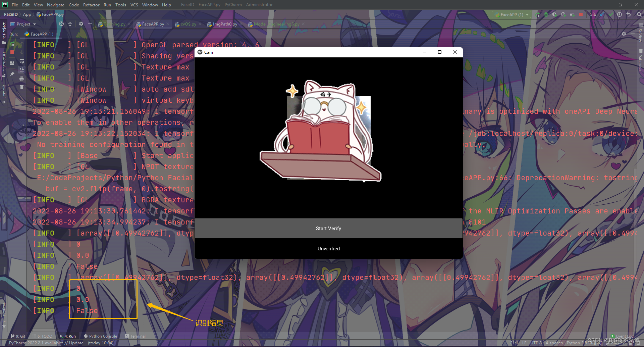The width and height of the screenshot is (644, 347).
Task: Stop the running FaceAPP process in toolbar
Action: click(581, 14)
